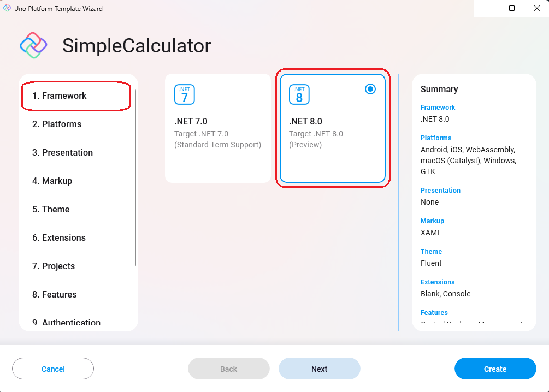Screen dimensions: 549x392
Task: Select the .NET 8.0 radio button
Action: click(x=370, y=89)
